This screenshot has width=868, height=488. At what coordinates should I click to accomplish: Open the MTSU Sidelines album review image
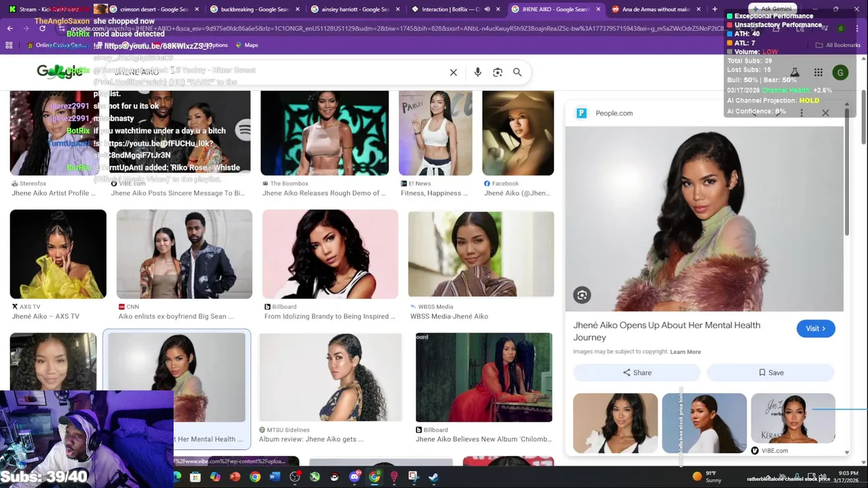click(330, 378)
